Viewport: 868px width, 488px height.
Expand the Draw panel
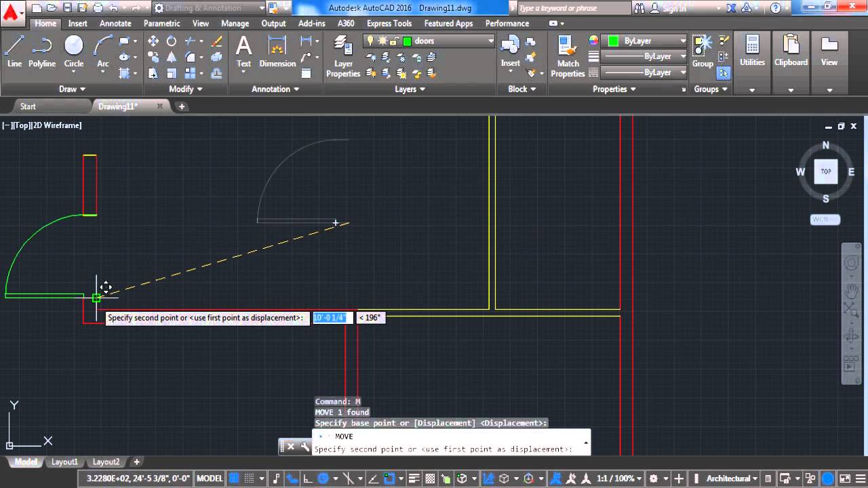(x=73, y=89)
